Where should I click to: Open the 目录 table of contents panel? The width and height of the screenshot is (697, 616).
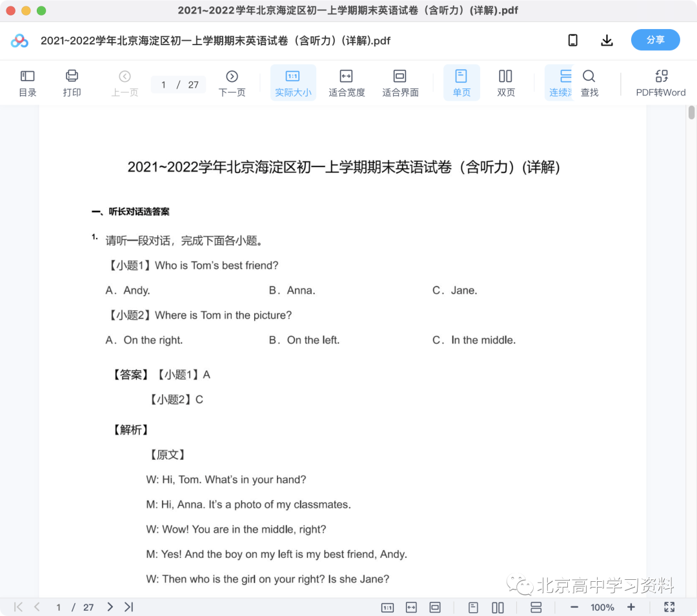(x=27, y=83)
